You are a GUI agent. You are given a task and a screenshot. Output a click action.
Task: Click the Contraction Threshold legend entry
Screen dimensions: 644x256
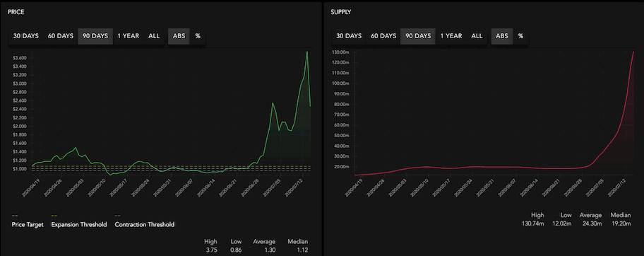(145, 224)
